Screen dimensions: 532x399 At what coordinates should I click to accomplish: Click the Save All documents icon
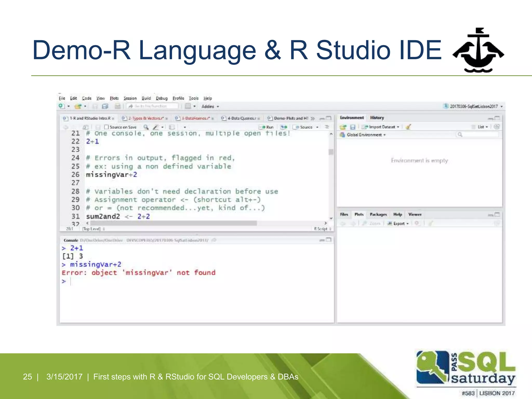pyautogui.click(x=105, y=106)
